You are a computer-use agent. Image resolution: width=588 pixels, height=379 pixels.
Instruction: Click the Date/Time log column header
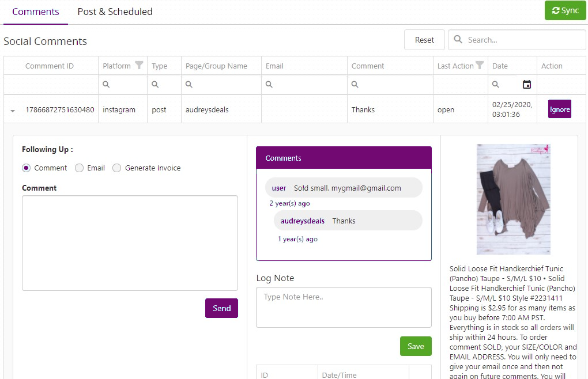pyautogui.click(x=340, y=374)
